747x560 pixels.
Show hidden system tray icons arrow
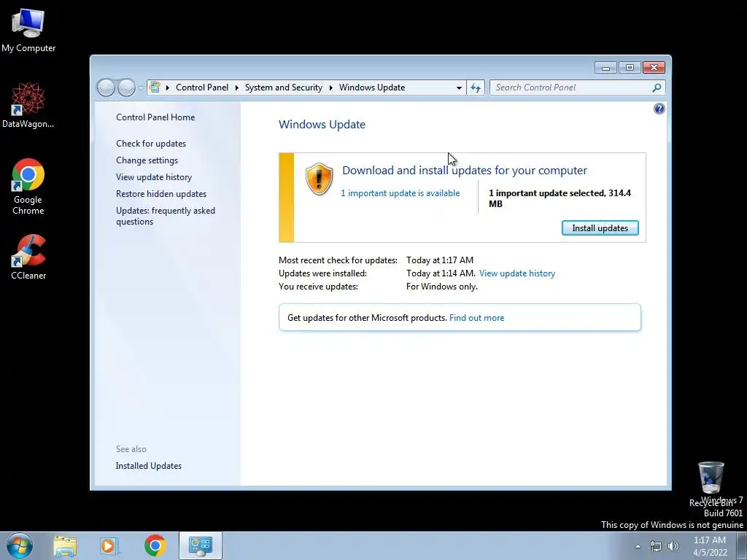(x=638, y=547)
